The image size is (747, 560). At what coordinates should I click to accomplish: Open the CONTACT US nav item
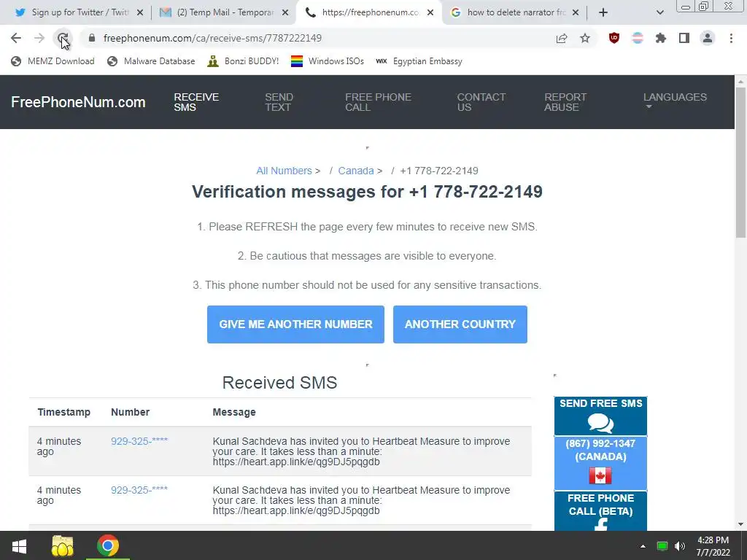tap(481, 102)
